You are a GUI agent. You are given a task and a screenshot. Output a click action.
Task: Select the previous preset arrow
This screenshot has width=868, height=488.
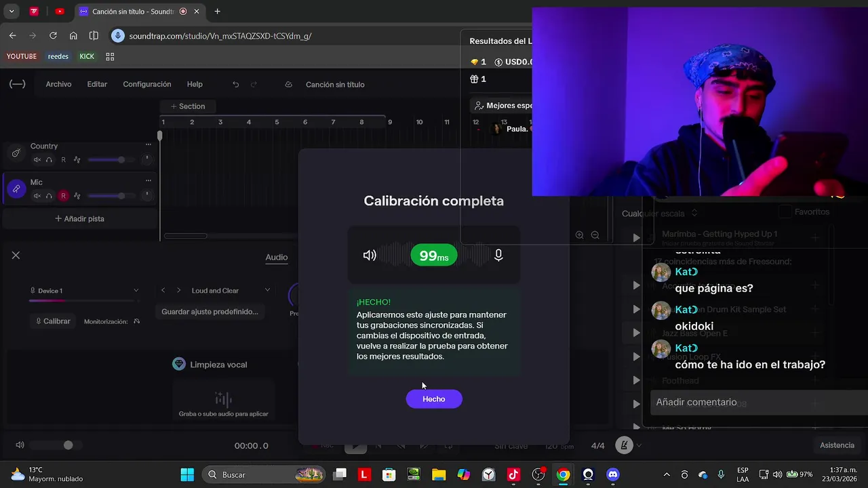tap(163, 290)
